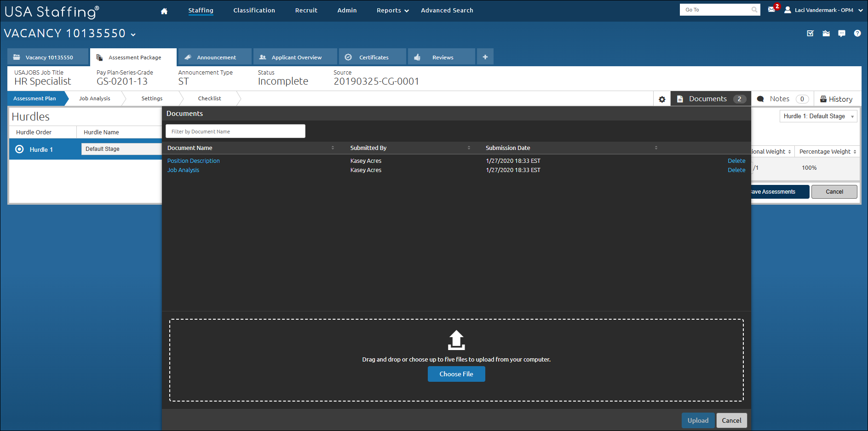Add a new tab with the plus icon
868x431 pixels.
pyautogui.click(x=485, y=57)
